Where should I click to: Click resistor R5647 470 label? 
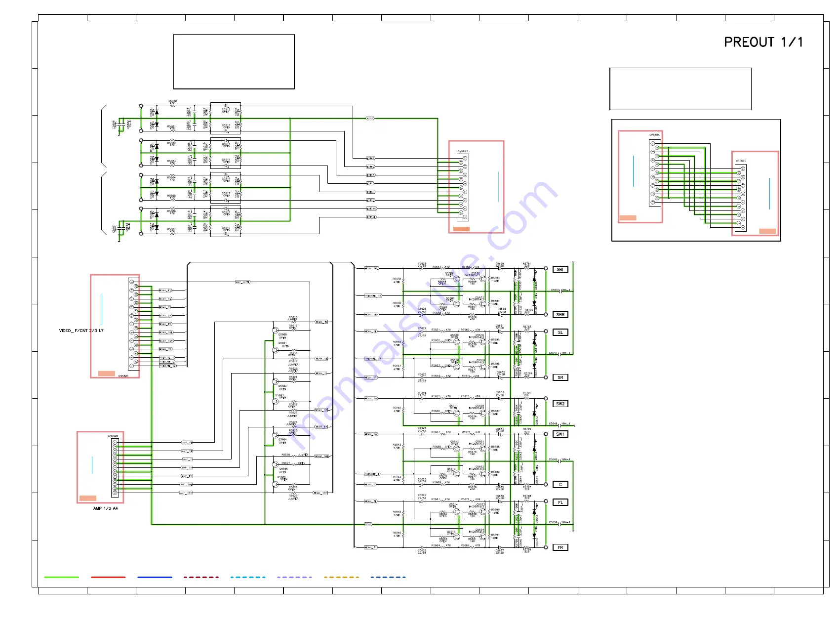tap(441, 267)
